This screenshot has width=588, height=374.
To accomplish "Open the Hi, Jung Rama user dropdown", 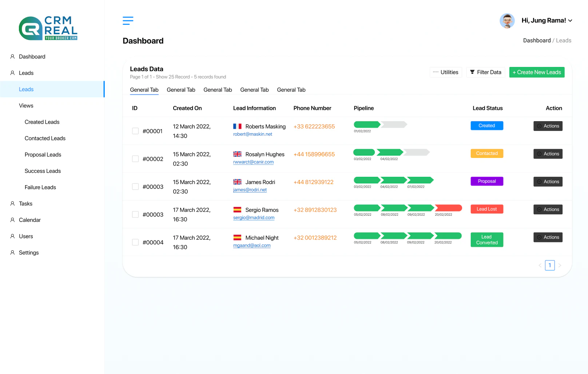I will [547, 20].
